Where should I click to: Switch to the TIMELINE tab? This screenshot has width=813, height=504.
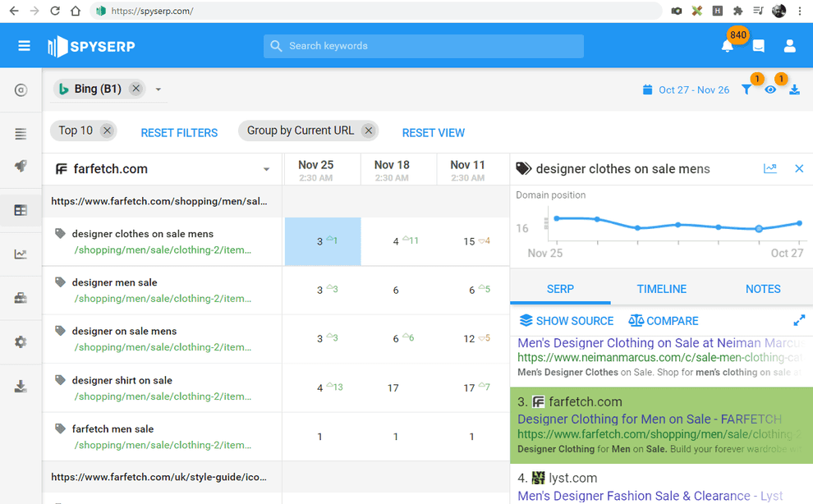[x=661, y=289]
